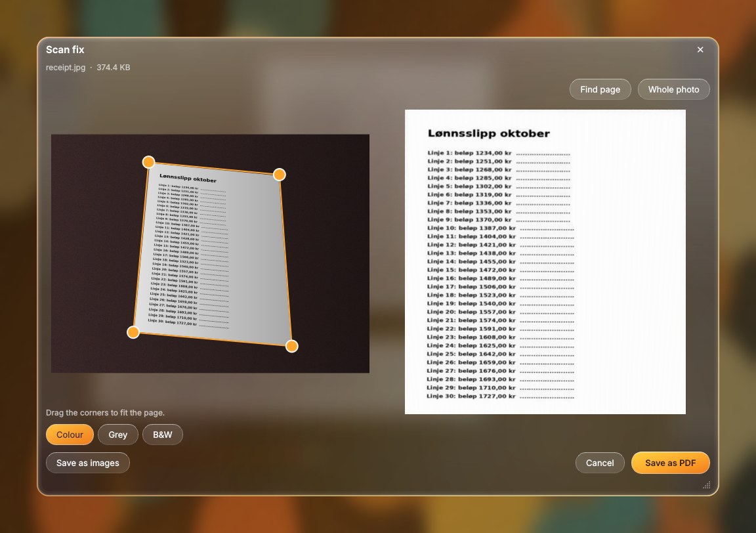Click preview line 'Linje 20: beløp 1557,00 kr'

471,312
